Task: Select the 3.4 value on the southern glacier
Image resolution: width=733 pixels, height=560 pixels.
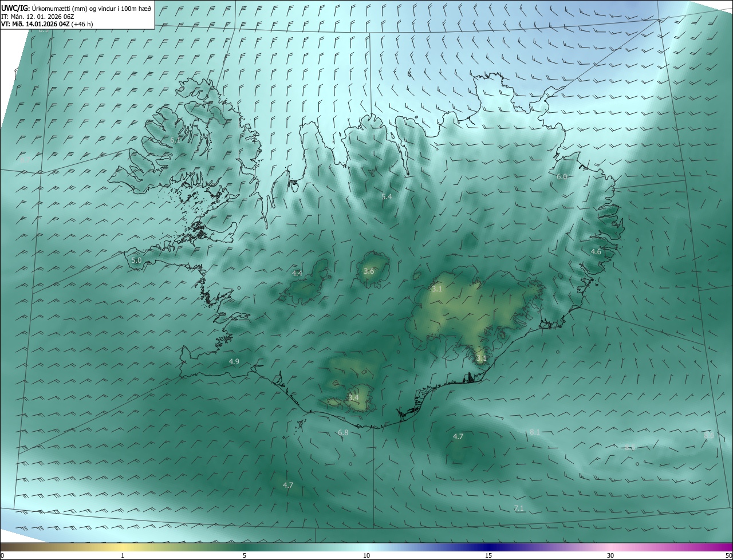Action: click(353, 397)
